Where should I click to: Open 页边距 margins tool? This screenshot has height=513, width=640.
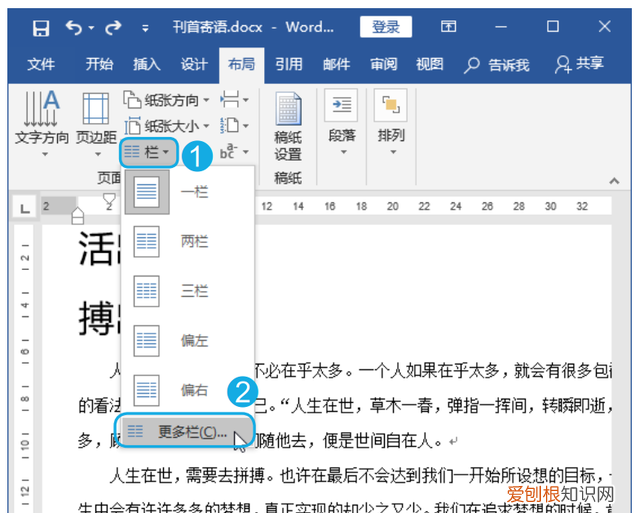(96, 124)
